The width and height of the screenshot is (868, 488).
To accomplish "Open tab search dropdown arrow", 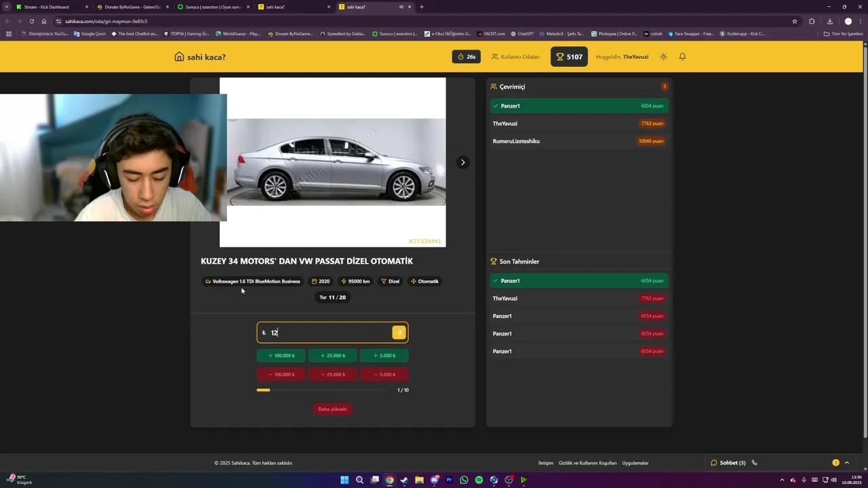I will click(7, 7).
